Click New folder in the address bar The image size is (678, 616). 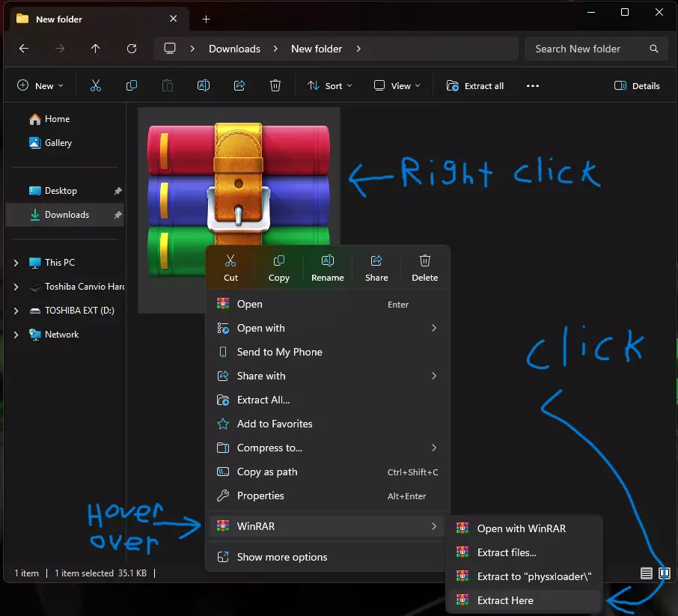pyautogui.click(x=317, y=49)
